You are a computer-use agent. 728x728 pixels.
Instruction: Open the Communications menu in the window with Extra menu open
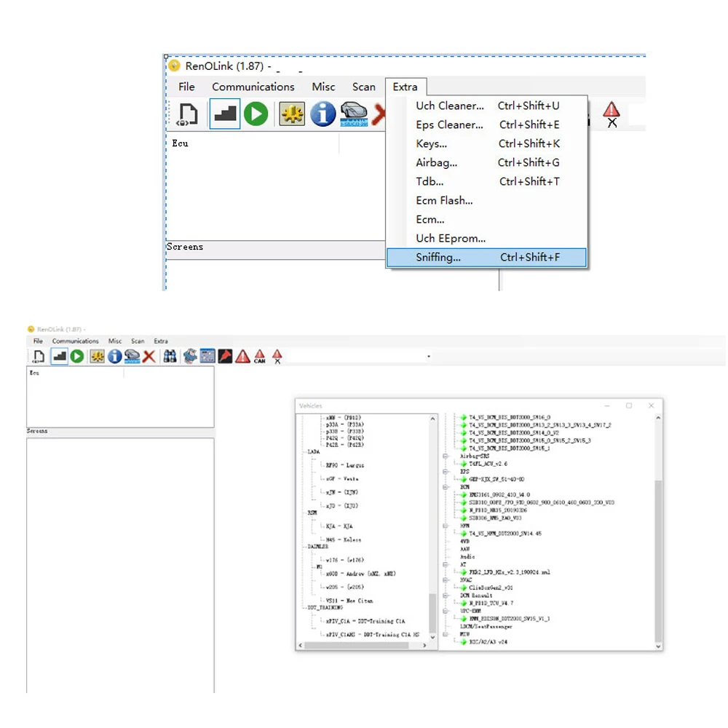253,87
